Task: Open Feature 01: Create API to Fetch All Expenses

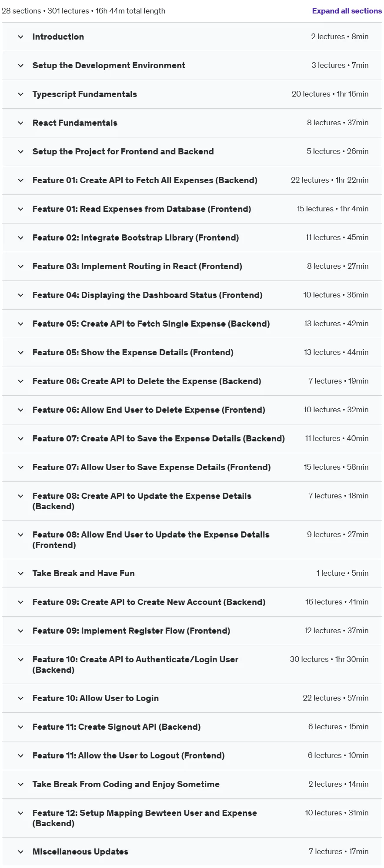Action: point(192,180)
